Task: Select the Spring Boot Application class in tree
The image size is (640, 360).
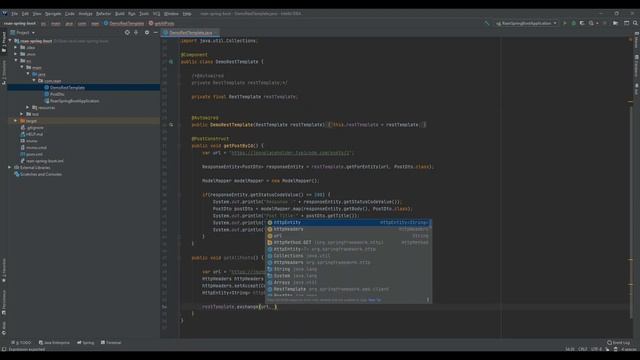Action: coord(74,101)
